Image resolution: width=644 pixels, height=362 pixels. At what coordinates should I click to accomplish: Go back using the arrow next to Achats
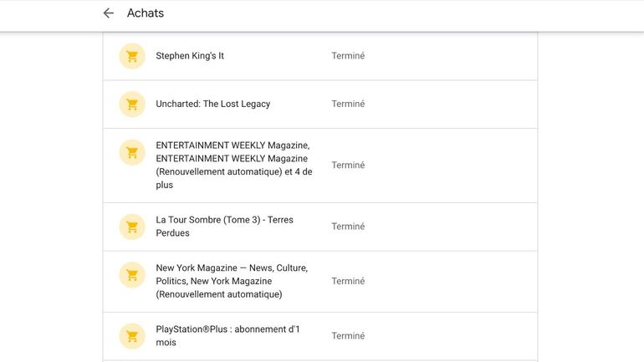coord(109,13)
